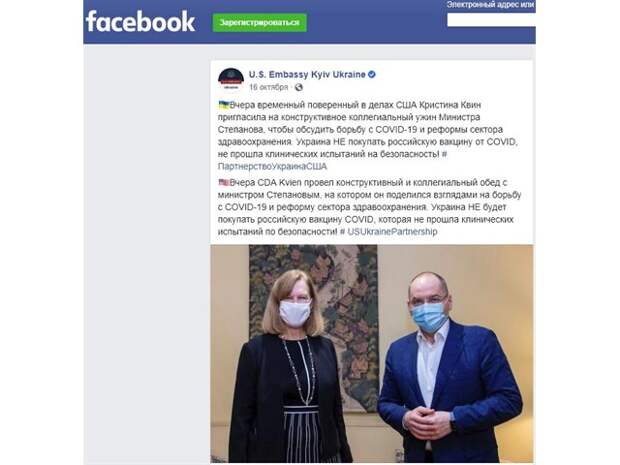Click the globe public audience icon
620x465 pixels.
(299, 87)
